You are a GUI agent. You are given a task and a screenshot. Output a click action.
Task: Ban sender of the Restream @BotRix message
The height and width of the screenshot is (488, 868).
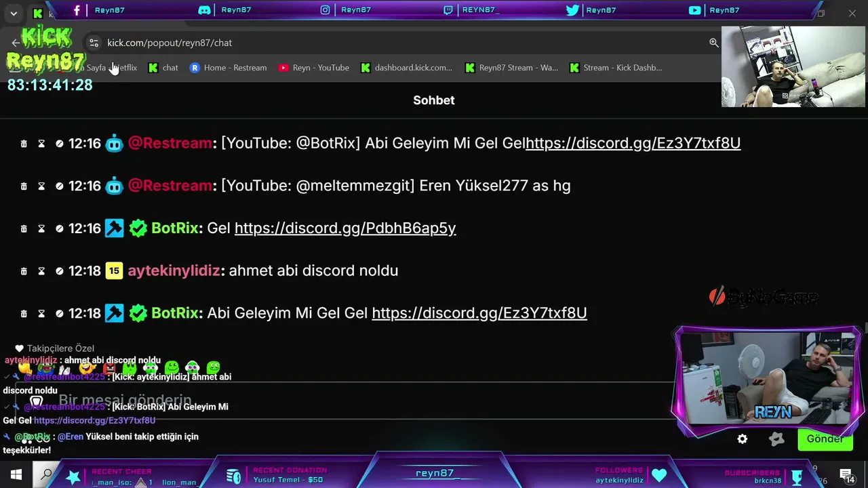coord(59,144)
